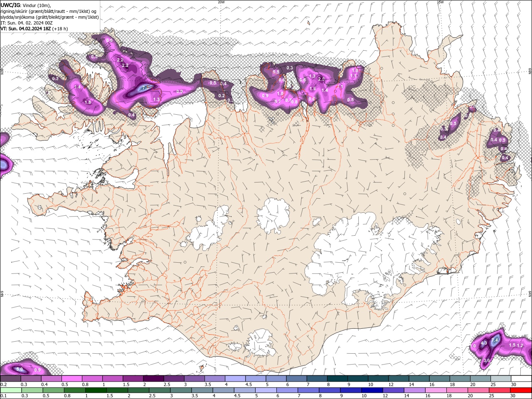
Task: Click the '30' label on snow scale
Action: [x=514, y=384]
